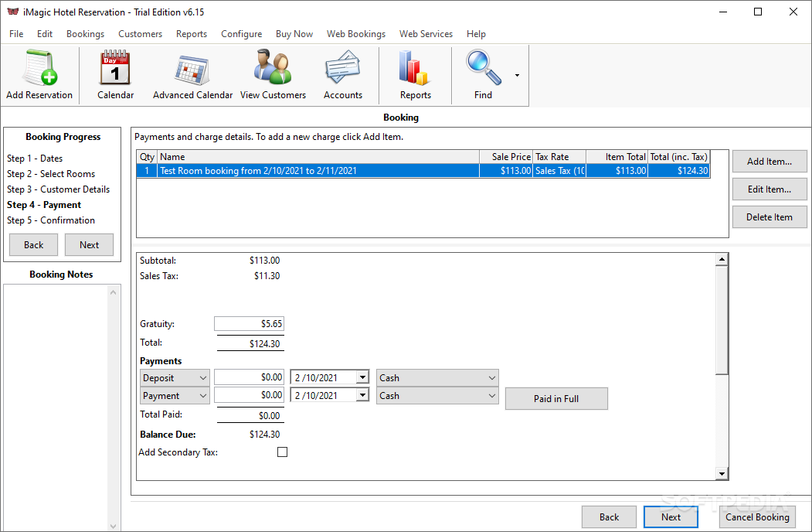This screenshot has height=532, width=812.
Task: Click Step 4 - Payment
Action: click(44, 205)
